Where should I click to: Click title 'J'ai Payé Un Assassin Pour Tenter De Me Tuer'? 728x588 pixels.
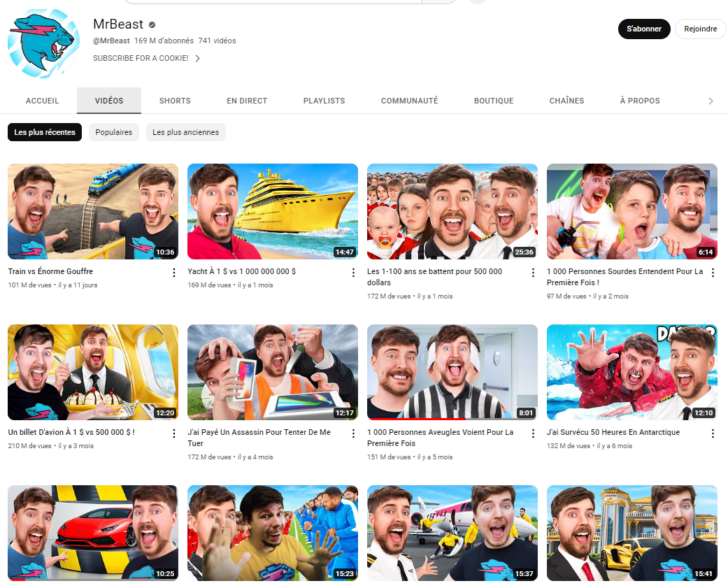click(x=259, y=438)
